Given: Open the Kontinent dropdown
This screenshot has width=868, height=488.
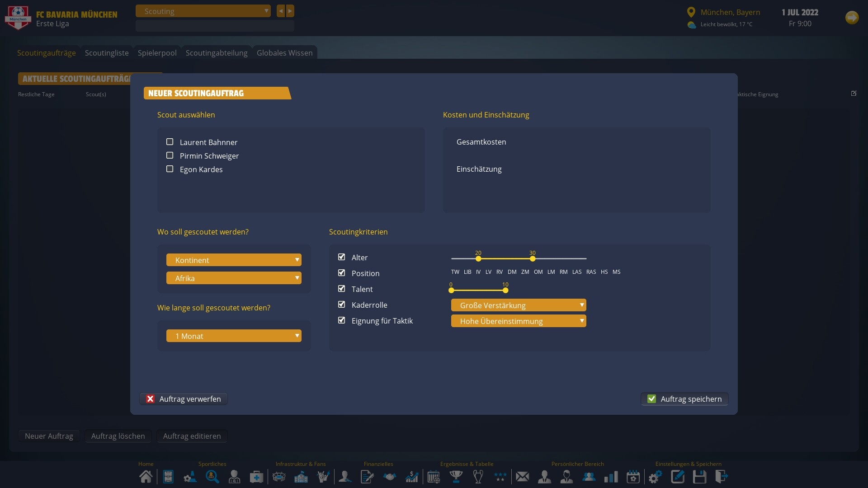Looking at the screenshot, I should point(234,260).
